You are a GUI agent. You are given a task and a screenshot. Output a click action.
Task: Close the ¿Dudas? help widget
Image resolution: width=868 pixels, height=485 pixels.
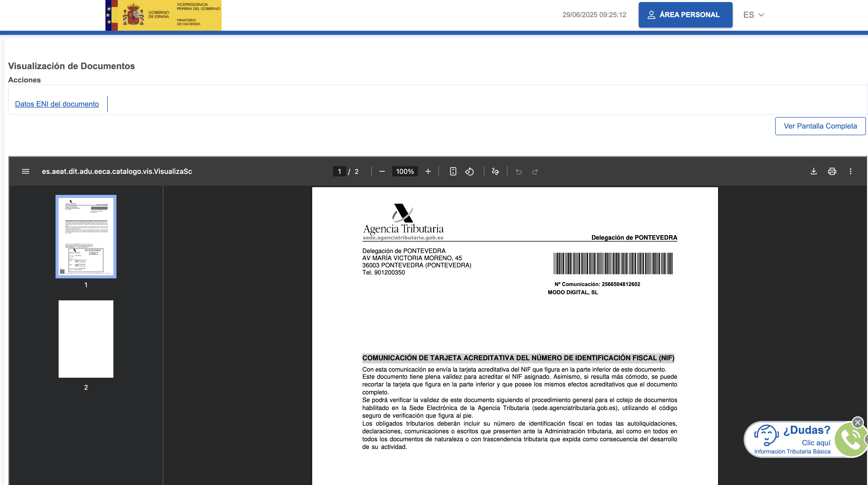(858, 422)
